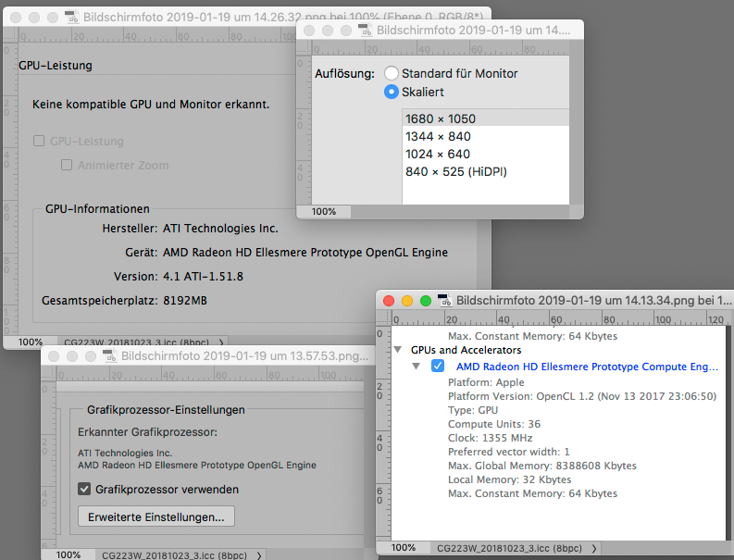Click 'Compute Units: 36' row
The image size is (734, 560).
[494, 424]
